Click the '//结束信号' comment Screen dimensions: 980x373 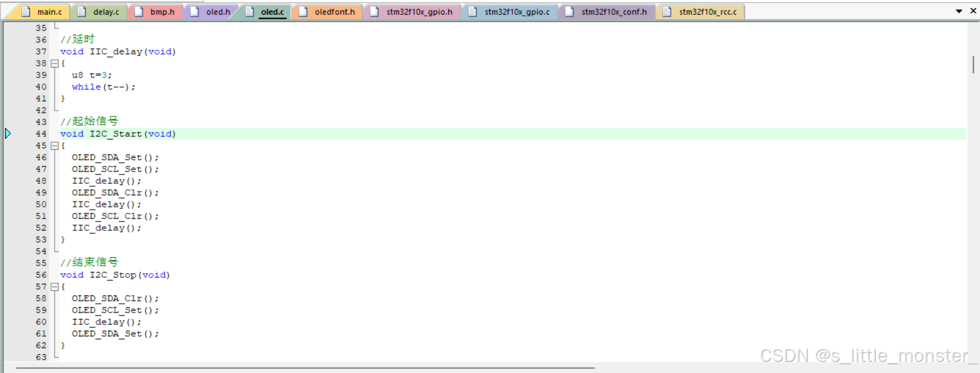click(89, 263)
